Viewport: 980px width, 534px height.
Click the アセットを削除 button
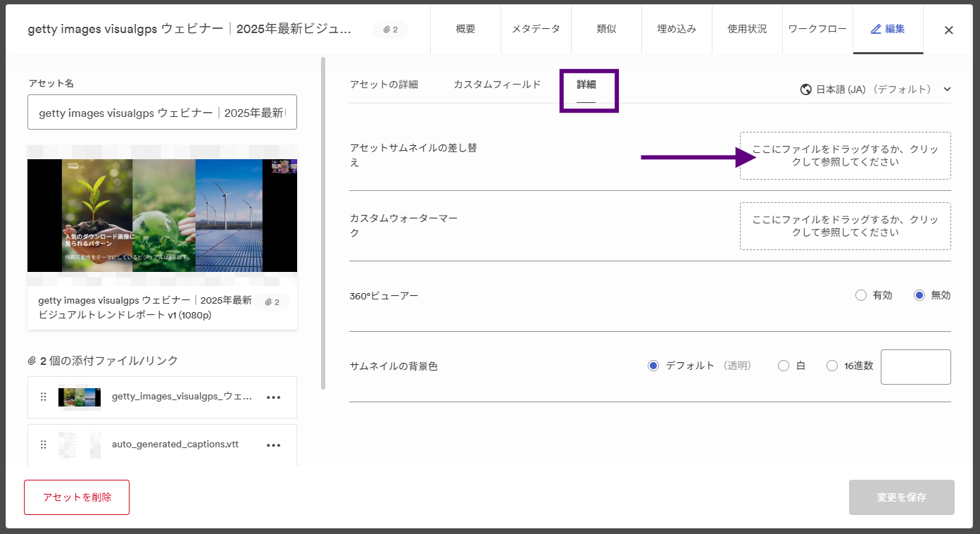click(77, 497)
